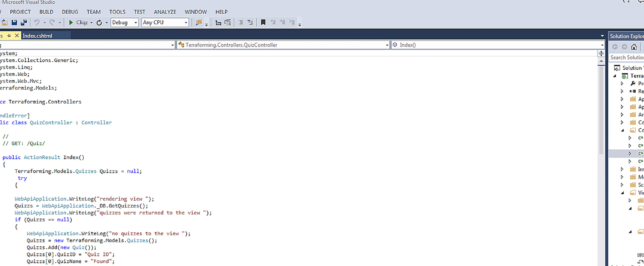Click the Save file toolbar icon
Screen dimensions: 644x266
coord(14,22)
